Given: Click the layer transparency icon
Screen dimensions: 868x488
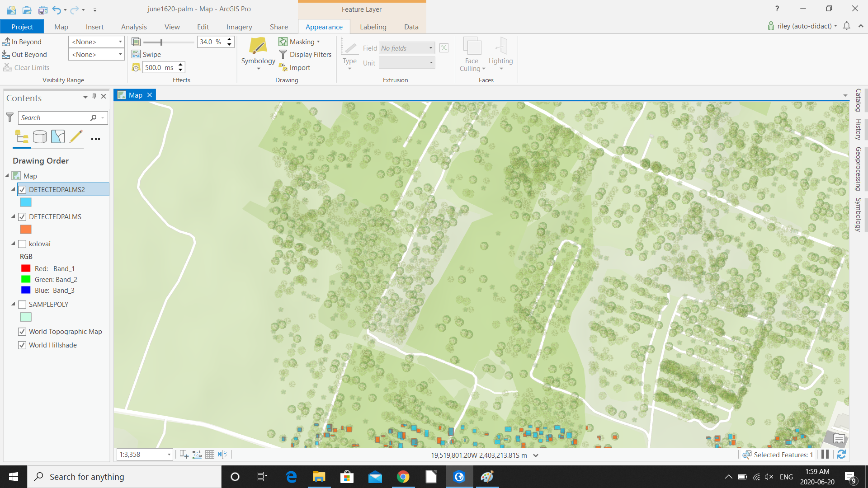Looking at the screenshot, I should (136, 42).
